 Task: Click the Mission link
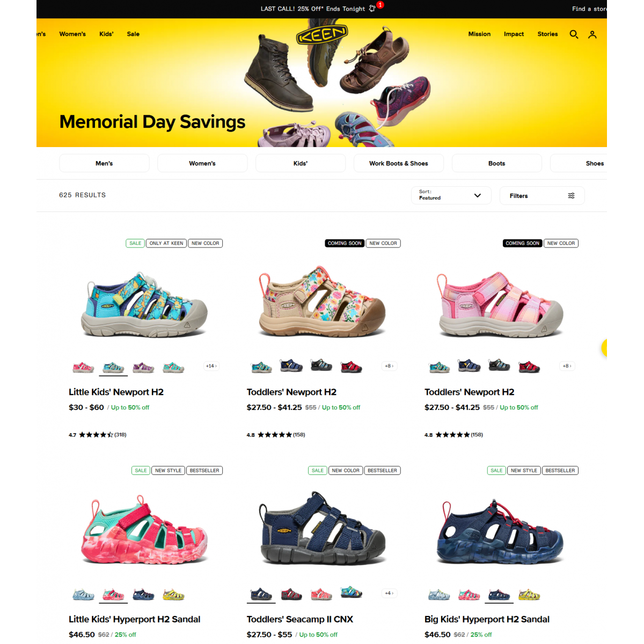(x=479, y=34)
